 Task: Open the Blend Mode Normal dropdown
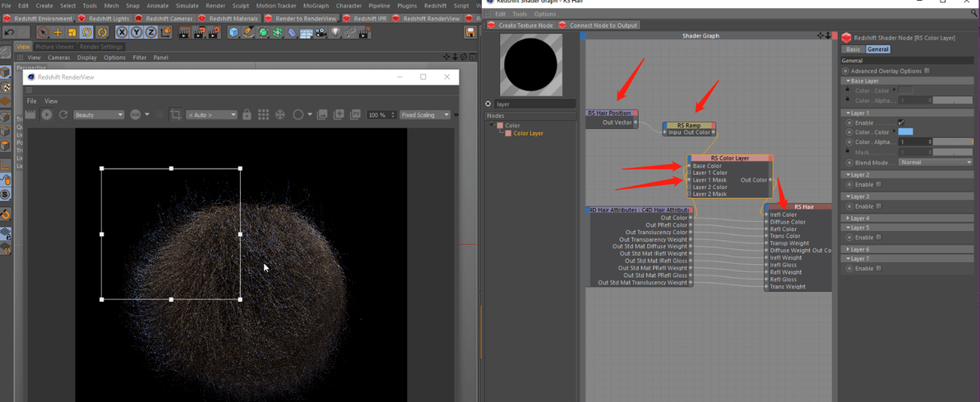pyautogui.click(x=935, y=163)
